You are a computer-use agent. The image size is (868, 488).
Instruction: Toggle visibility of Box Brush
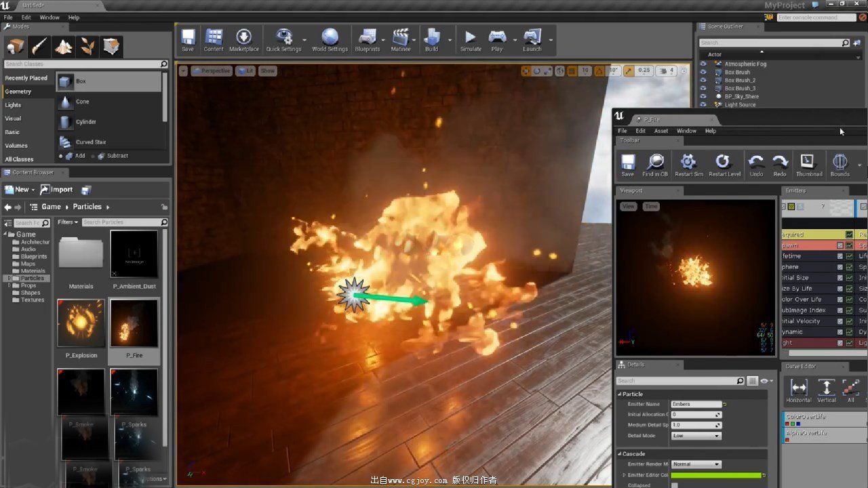pos(703,72)
